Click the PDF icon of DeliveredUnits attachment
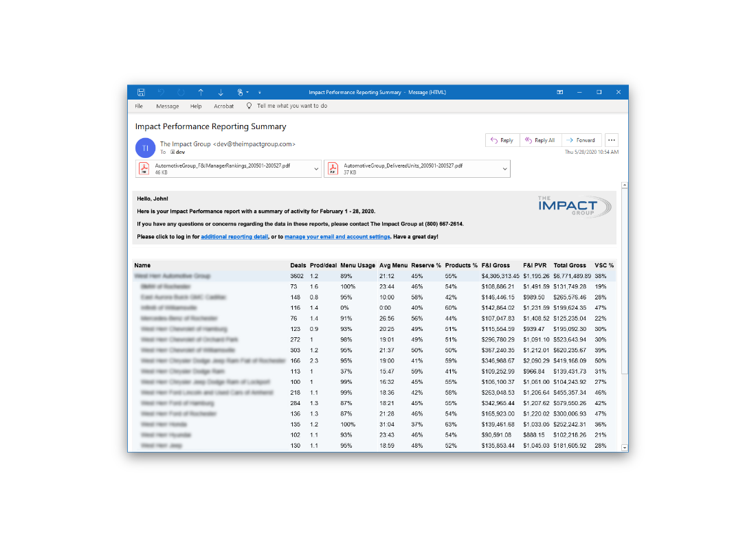The image size is (756, 537). point(333,168)
